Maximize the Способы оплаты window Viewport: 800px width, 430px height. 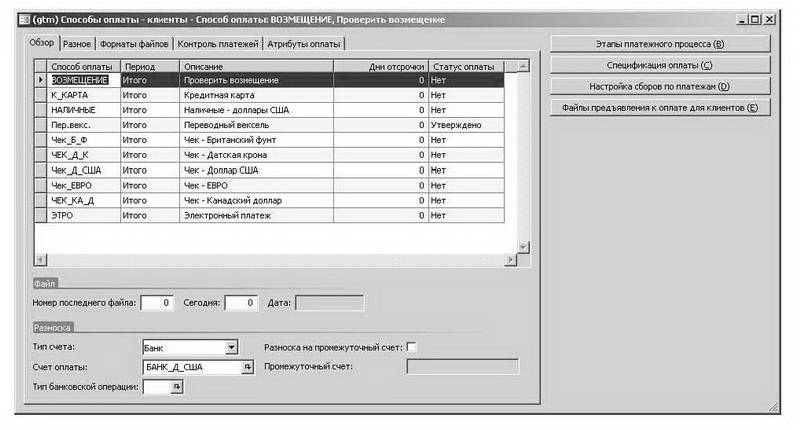coord(755,19)
